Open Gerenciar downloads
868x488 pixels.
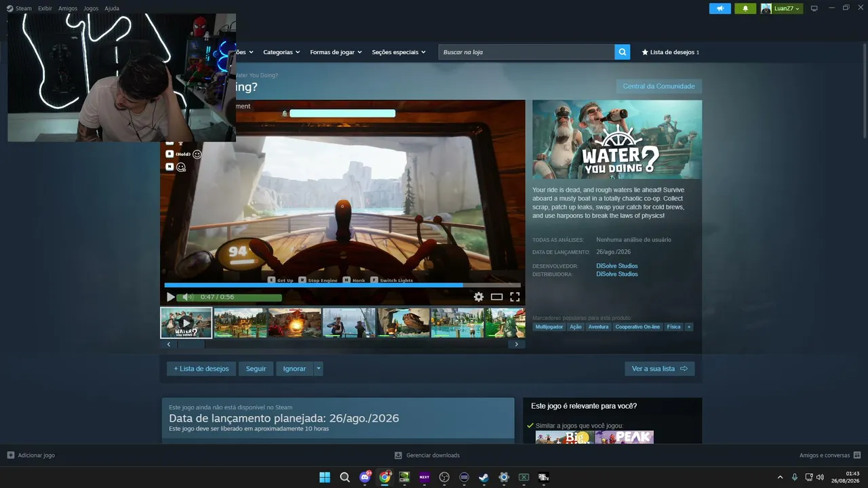[427, 455]
